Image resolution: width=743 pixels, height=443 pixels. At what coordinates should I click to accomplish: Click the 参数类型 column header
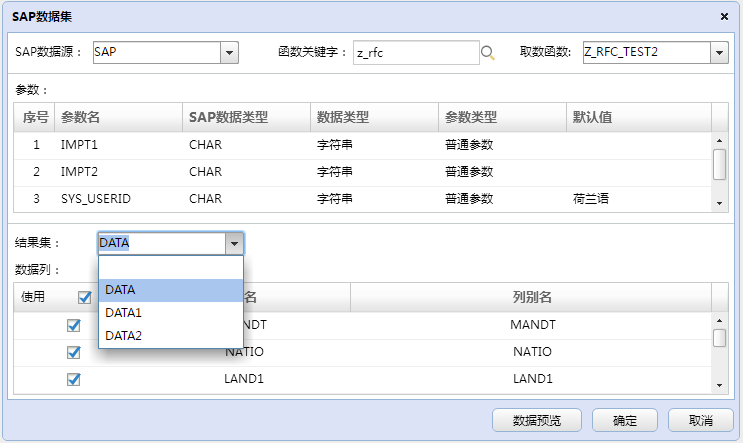[x=502, y=117]
